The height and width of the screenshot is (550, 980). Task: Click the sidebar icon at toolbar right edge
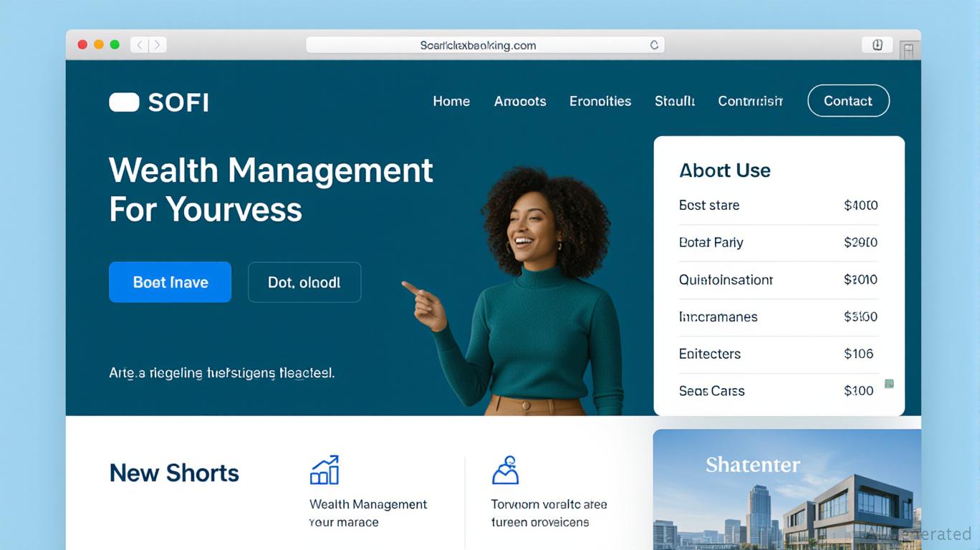908,49
